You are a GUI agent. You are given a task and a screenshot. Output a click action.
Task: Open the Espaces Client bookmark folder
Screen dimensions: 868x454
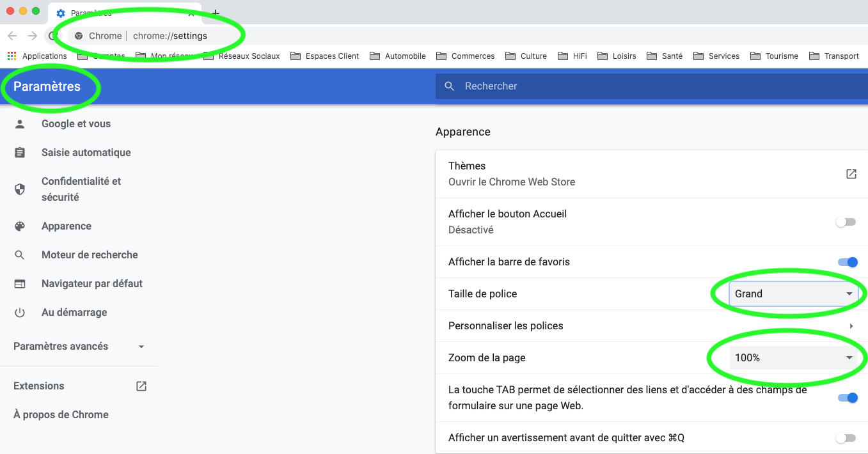click(x=325, y=56)
